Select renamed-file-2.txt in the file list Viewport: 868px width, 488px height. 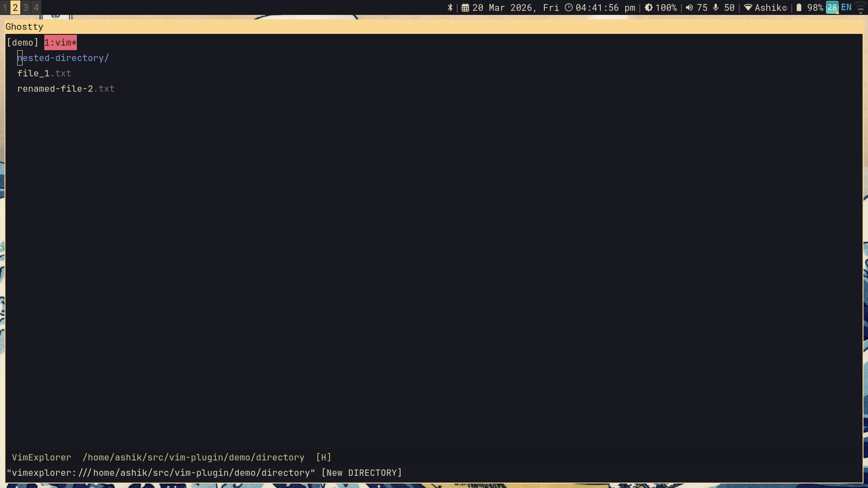[x=66, y=89]
